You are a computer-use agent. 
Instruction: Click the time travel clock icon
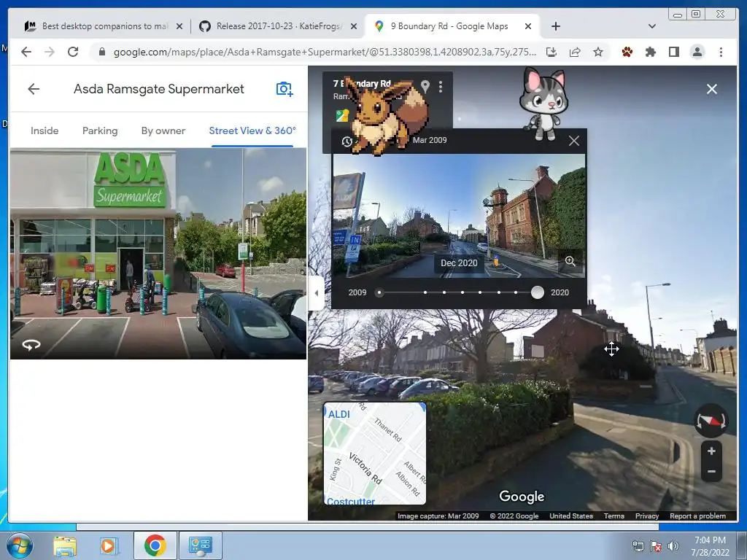pyautogui.click(x=347, y=141)
